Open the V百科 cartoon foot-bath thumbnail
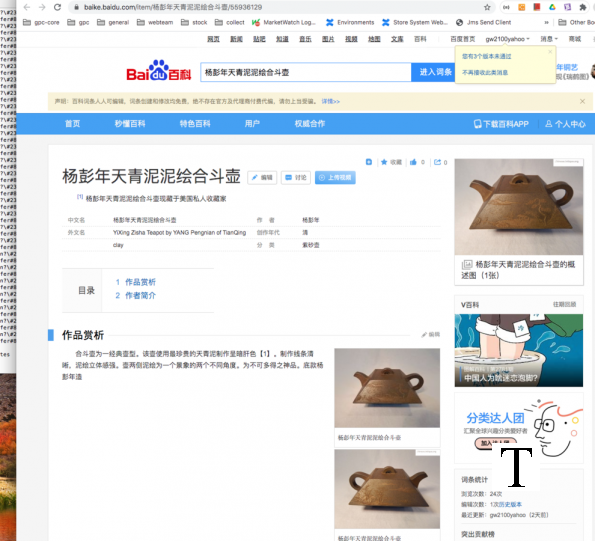Screen dimensions: 595x541 (519, 351)
